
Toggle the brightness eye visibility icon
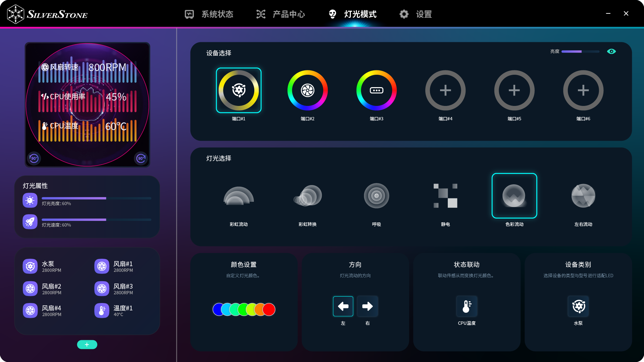tap(611, 51)
